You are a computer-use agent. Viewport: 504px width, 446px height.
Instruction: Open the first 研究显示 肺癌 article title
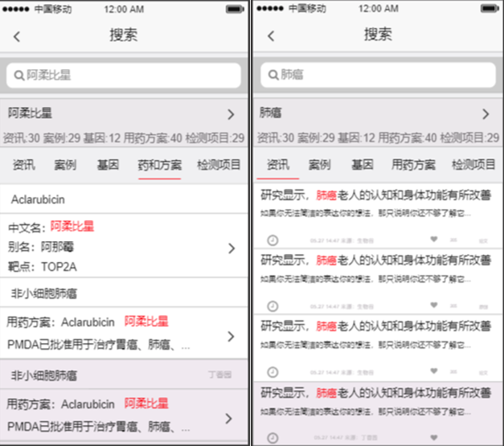[x=375, y=195]
